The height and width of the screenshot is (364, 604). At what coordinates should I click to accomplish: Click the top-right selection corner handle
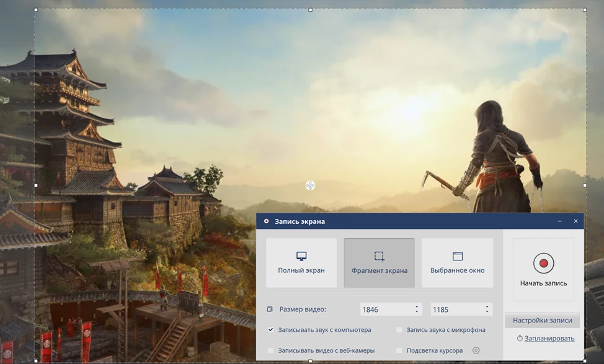[585, 10]
